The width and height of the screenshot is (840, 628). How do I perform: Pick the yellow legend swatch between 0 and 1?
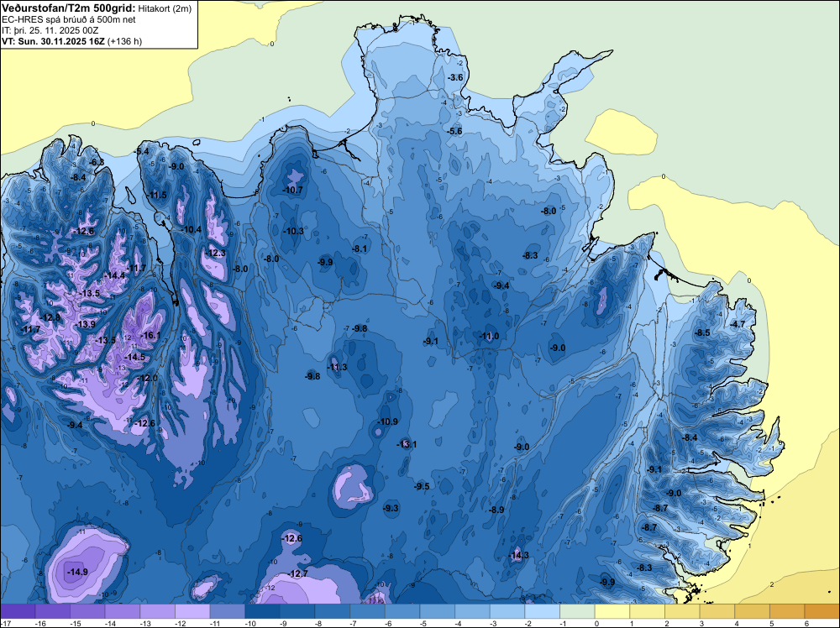point(612,611)
